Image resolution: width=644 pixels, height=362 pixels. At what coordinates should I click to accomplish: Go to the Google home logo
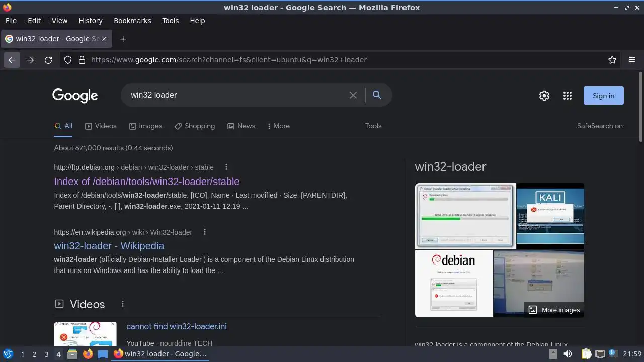point(75,96)
